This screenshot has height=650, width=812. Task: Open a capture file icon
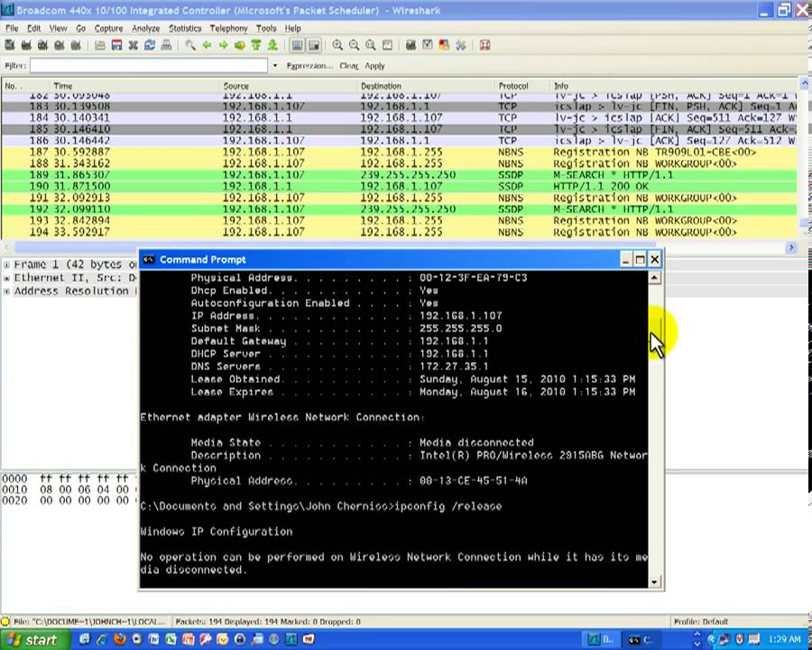pyautogui.click(x=100, y=46)
